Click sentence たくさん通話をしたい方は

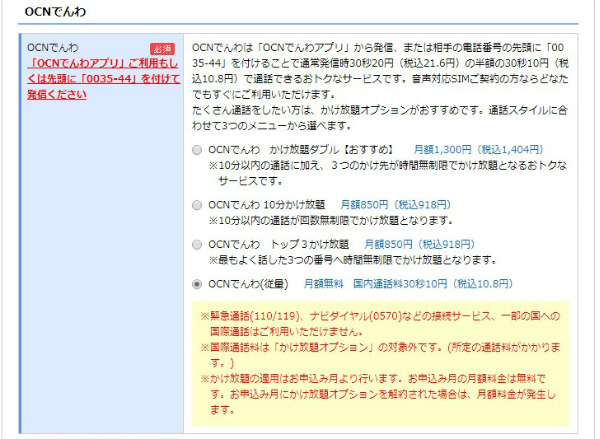coord(380,118)
